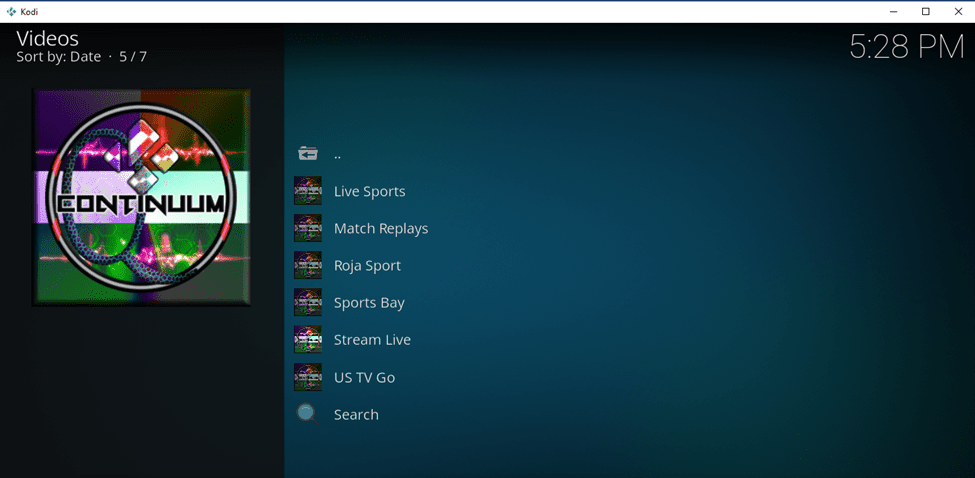Select the Stream Live entry

[372, 340]
